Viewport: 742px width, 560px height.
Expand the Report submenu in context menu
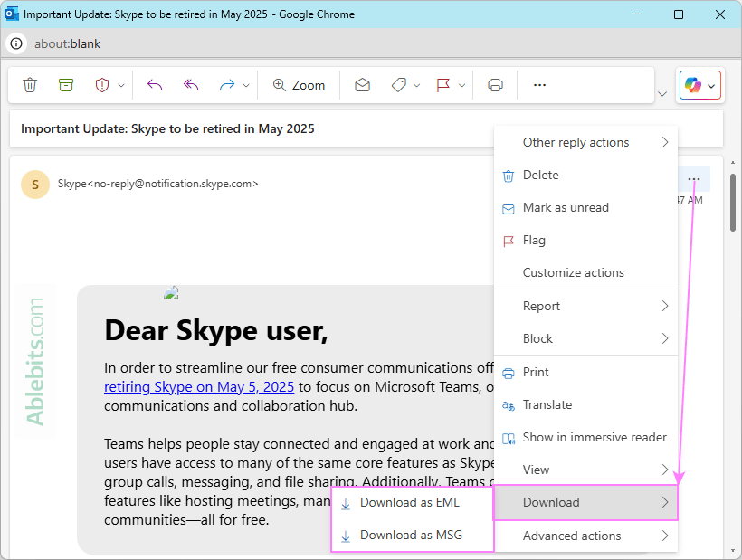click(585, 306)
